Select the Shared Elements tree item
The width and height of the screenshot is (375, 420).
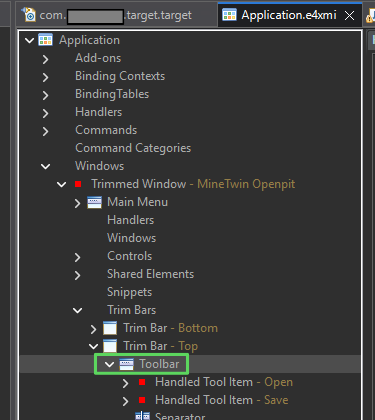tap(150, 274)
